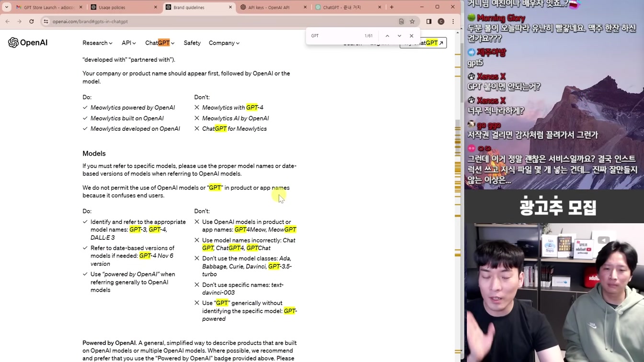Click chat message "너무 적나라하게?"
The image size is (644, 362).
point(495,111)
